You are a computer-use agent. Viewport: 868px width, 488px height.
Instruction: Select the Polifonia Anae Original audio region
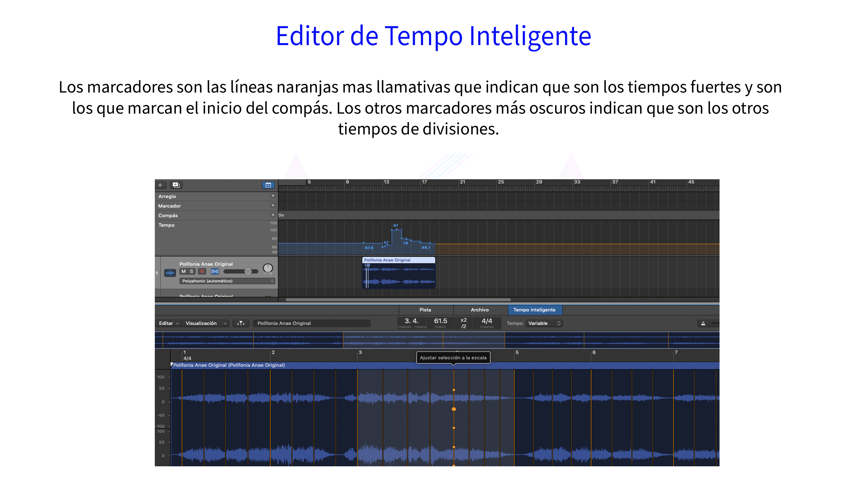tap(399, 273)
